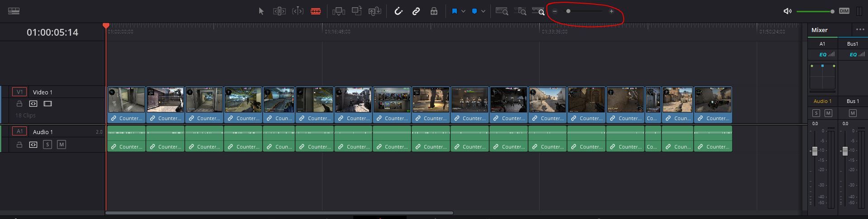868x219 pixels.
Task: Select the A1 channel header in Mixer
Action: pyautogui.click(x=822, y=44)
